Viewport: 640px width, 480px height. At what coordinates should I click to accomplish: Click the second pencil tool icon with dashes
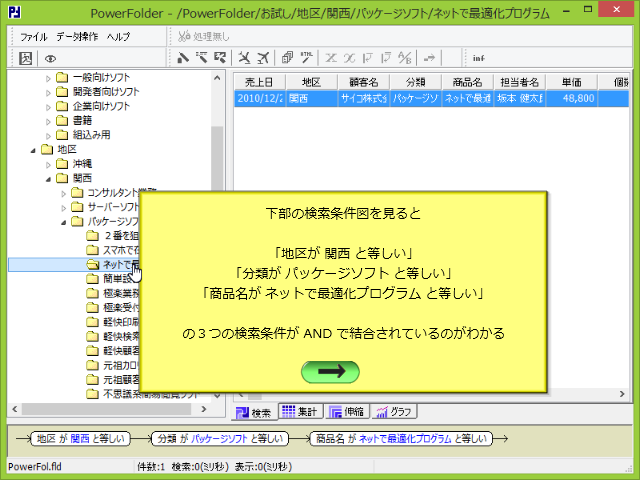point(201,58)
